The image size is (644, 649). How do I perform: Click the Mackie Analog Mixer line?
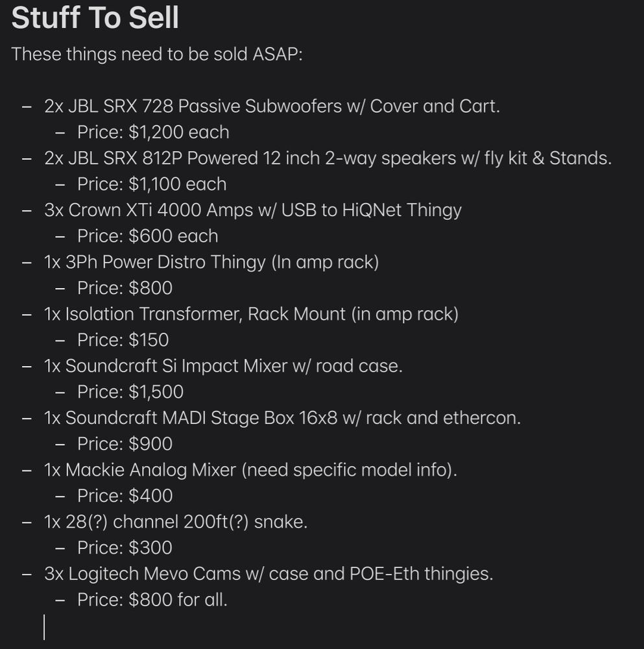tap(250, 470)
